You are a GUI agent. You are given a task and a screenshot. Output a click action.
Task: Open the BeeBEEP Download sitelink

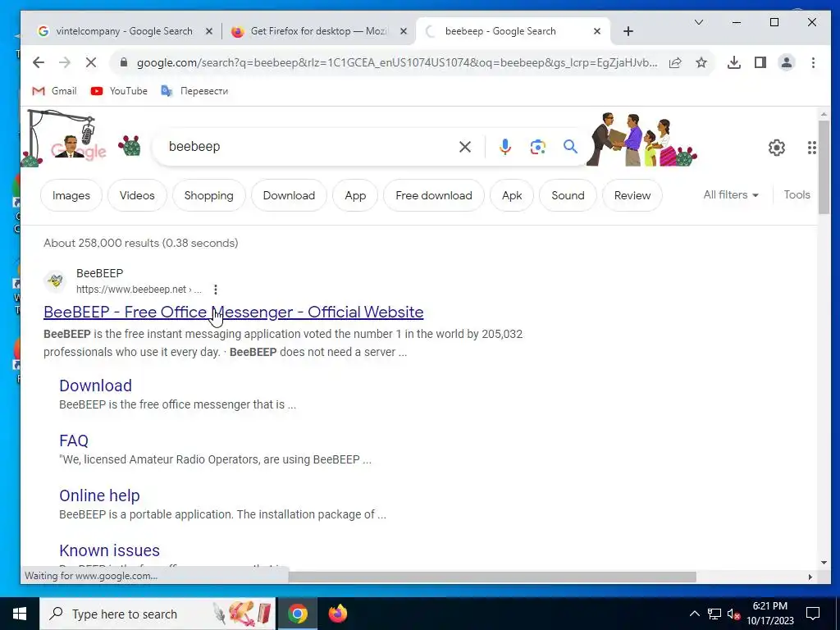coord(95,386)
